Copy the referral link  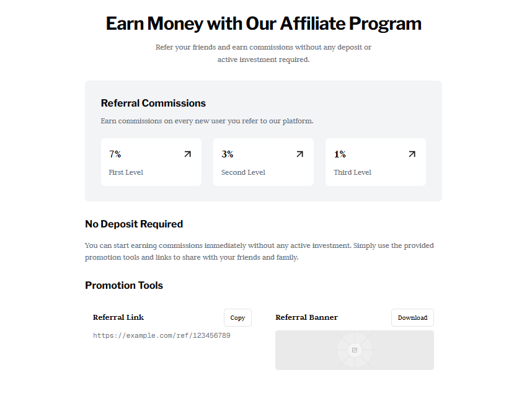pos(237,318)
